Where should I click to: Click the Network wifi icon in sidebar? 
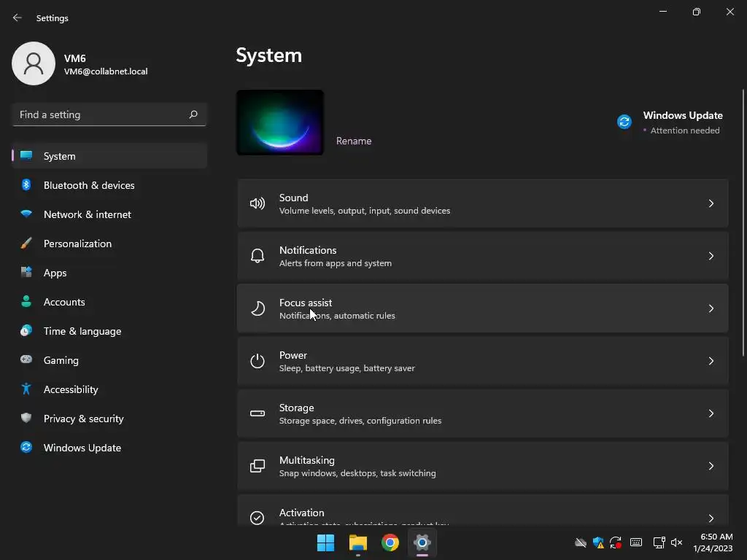[x=26, y=214]
